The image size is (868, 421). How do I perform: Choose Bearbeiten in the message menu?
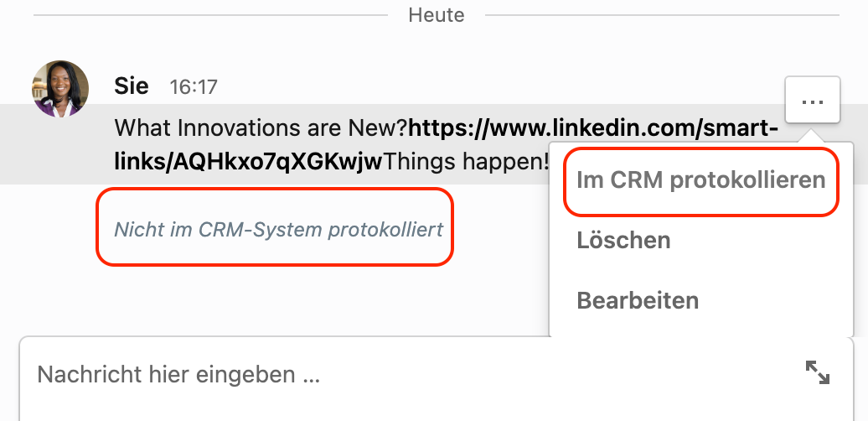coord(638,300)
